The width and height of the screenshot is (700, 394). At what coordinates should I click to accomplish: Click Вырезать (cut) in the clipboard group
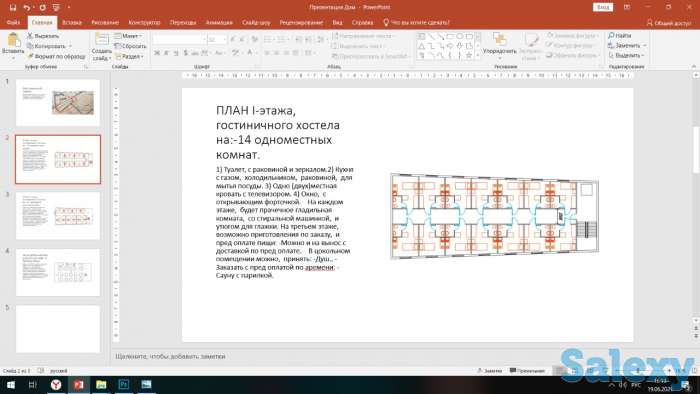[43, 36]
